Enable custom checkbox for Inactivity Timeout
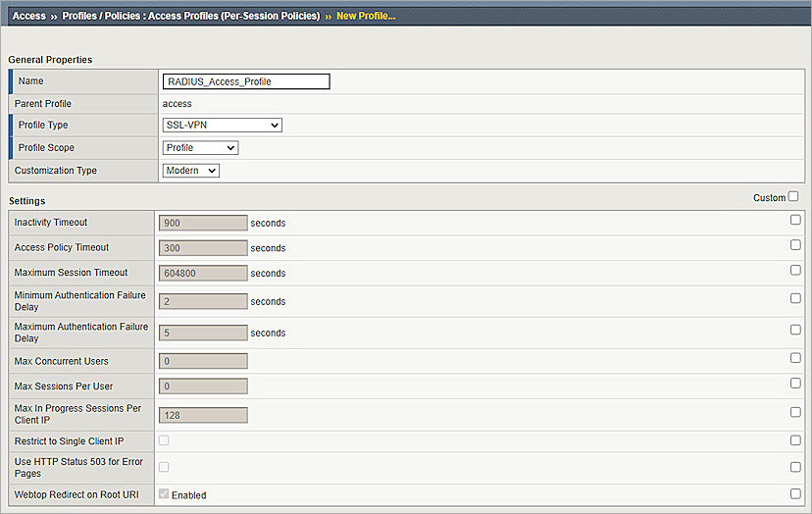This screenshot has height=514, width=812. click(x=795, y=220)
